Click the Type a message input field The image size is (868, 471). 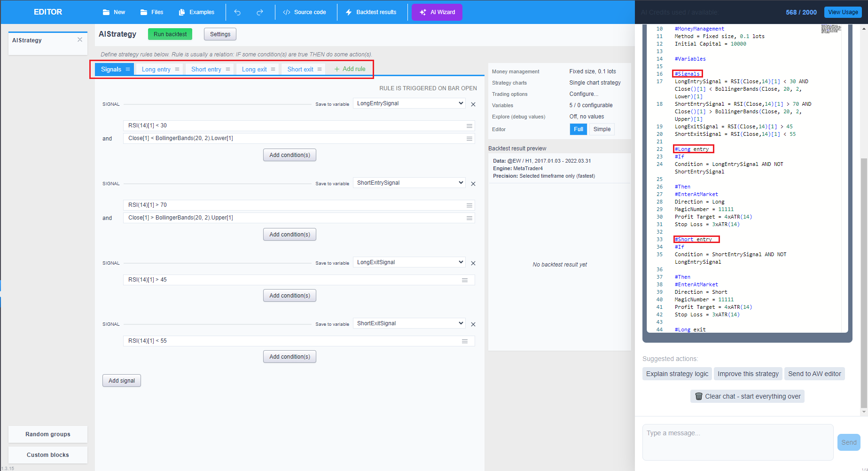click(x=737, y=442)
